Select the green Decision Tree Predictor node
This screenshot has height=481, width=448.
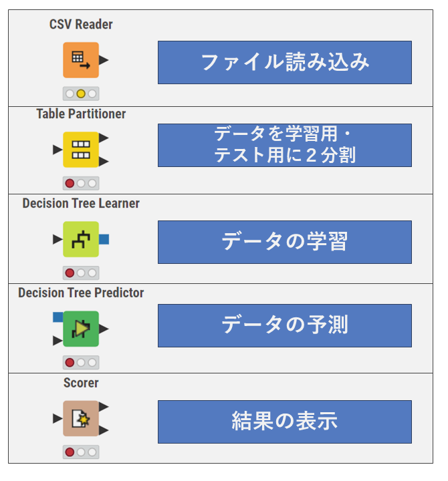click(81, 329)
